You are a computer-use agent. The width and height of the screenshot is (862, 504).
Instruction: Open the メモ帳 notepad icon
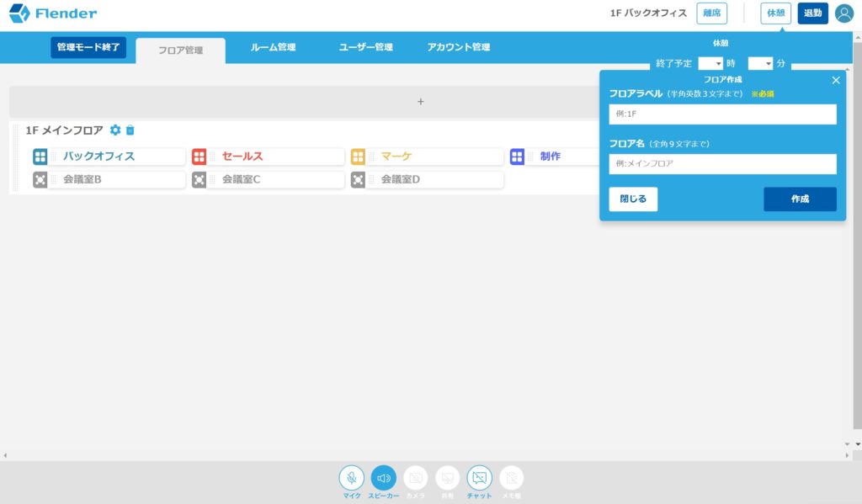511,480
